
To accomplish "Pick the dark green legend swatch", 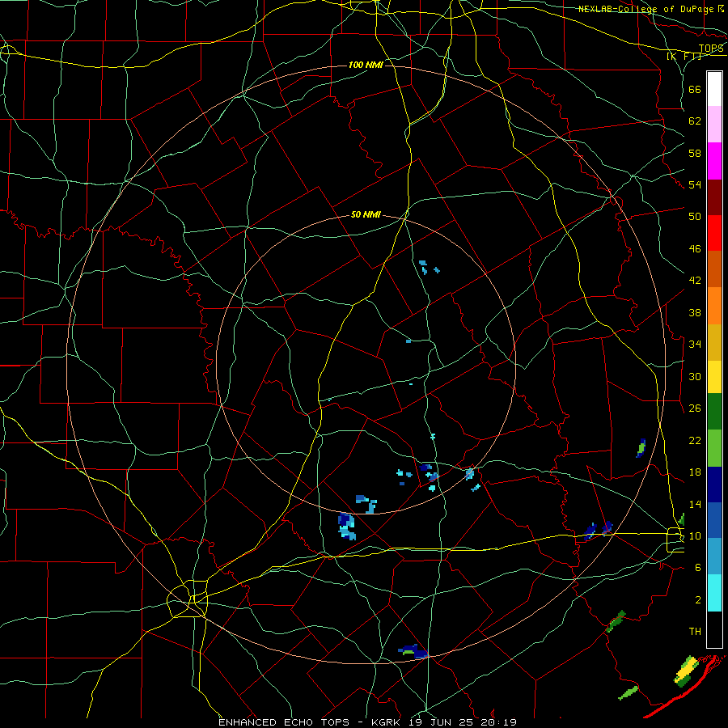I will pyautogui.click(x=714, y=412).
